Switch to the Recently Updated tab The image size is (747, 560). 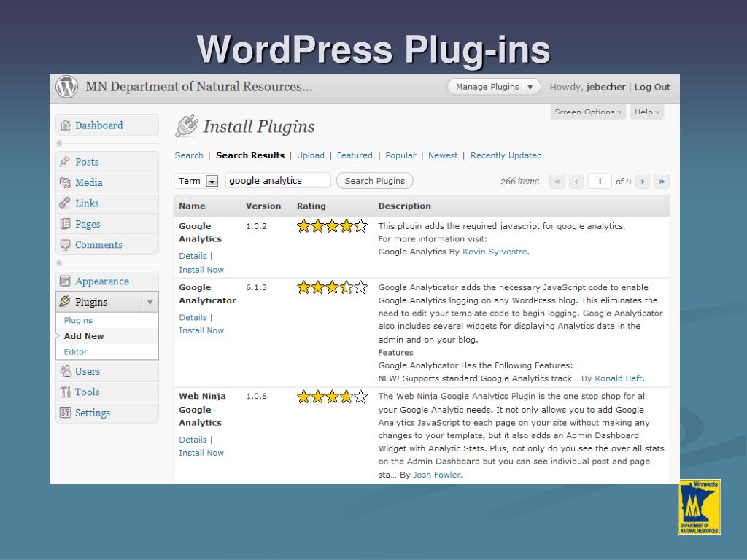pyautogui.click(x=506, y=155)
